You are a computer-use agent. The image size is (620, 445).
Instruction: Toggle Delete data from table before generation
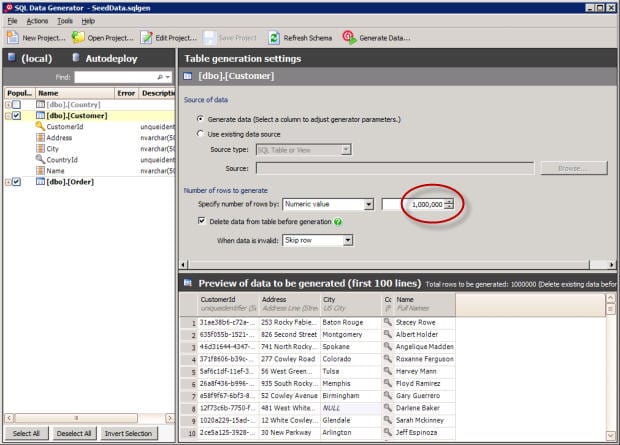(x=202, y=221)
